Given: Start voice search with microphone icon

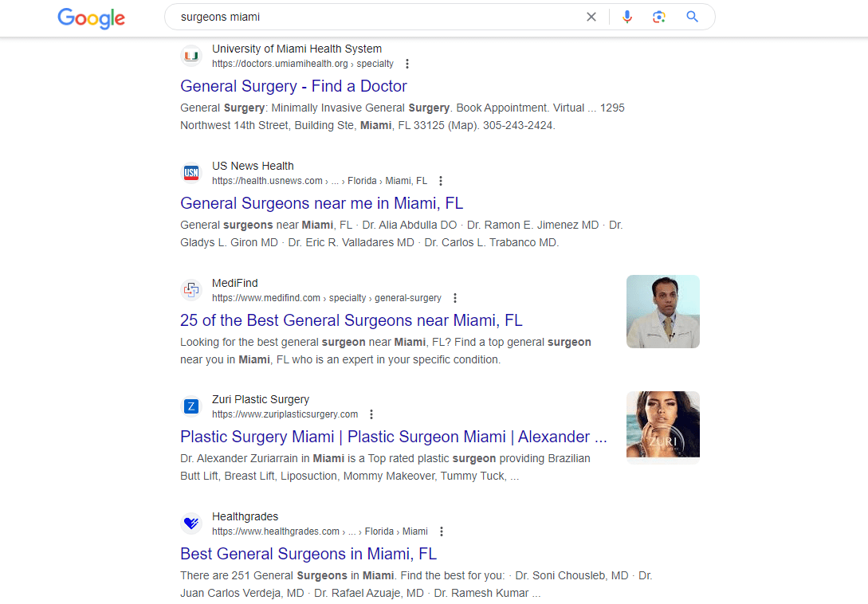Looking at the screenshot, I should pyautogui.click(x=626, y=18).
